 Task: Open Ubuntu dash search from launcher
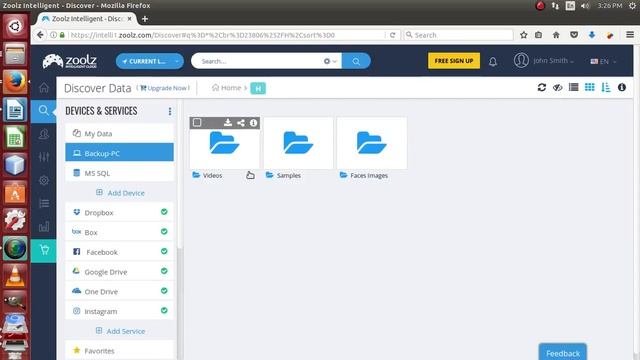pyautogui.click(x=15, y=27)
